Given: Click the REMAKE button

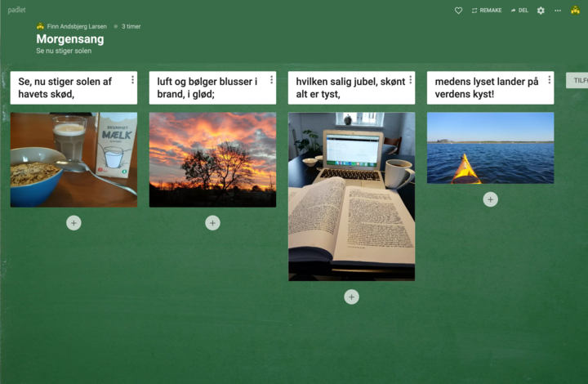Looking at the screenshot, I should (487, 11).
